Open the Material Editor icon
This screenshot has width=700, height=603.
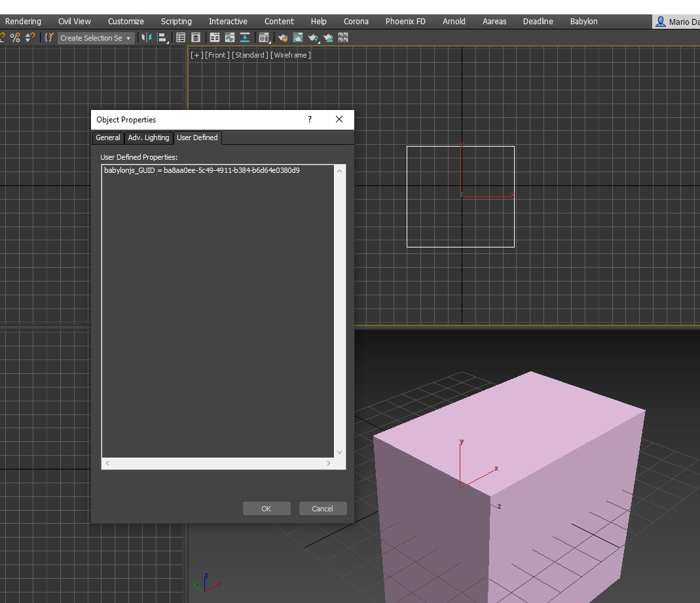(263, 38)
